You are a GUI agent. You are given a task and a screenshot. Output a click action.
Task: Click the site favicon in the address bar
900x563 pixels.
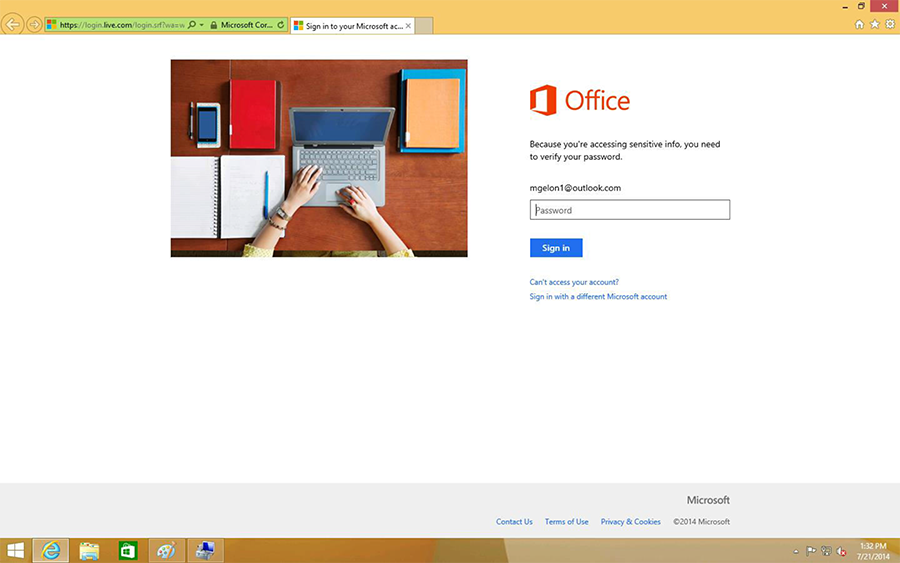point(52,25)
